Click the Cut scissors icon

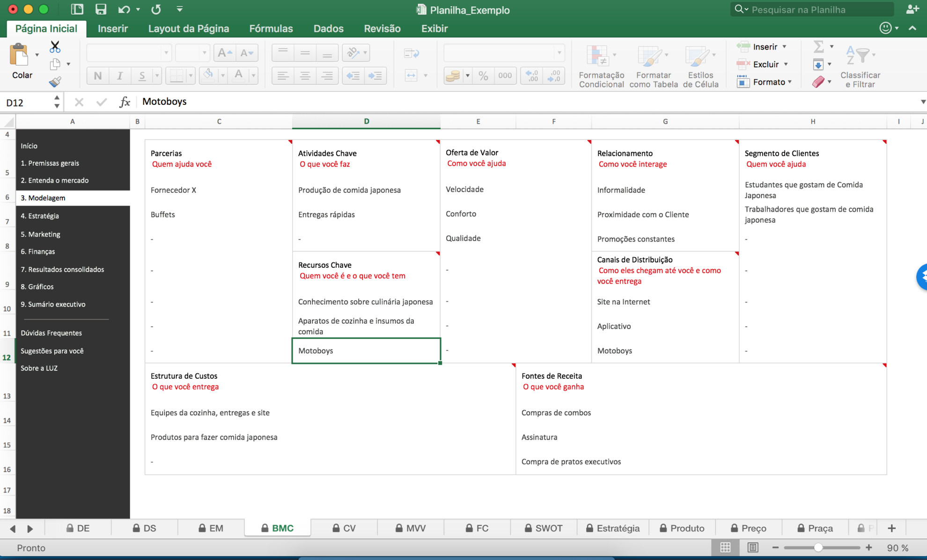[55, 47]
